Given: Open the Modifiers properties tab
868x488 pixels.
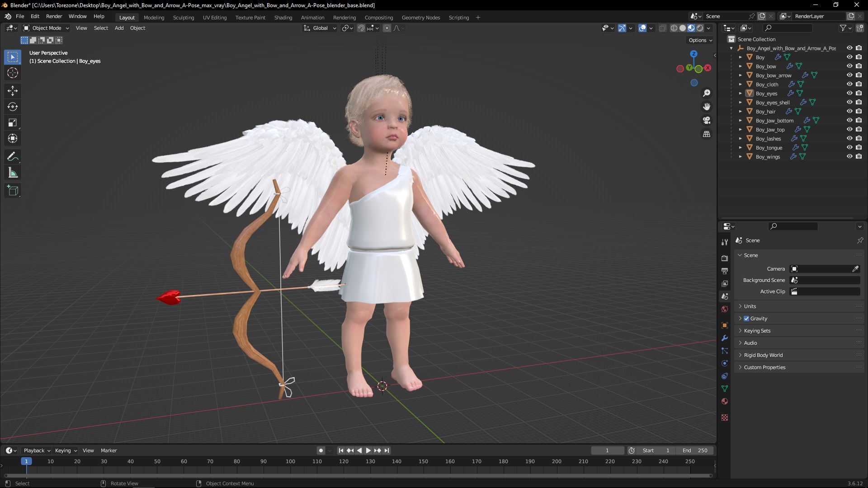Looking at the screenshot, I should coord(725,338).
